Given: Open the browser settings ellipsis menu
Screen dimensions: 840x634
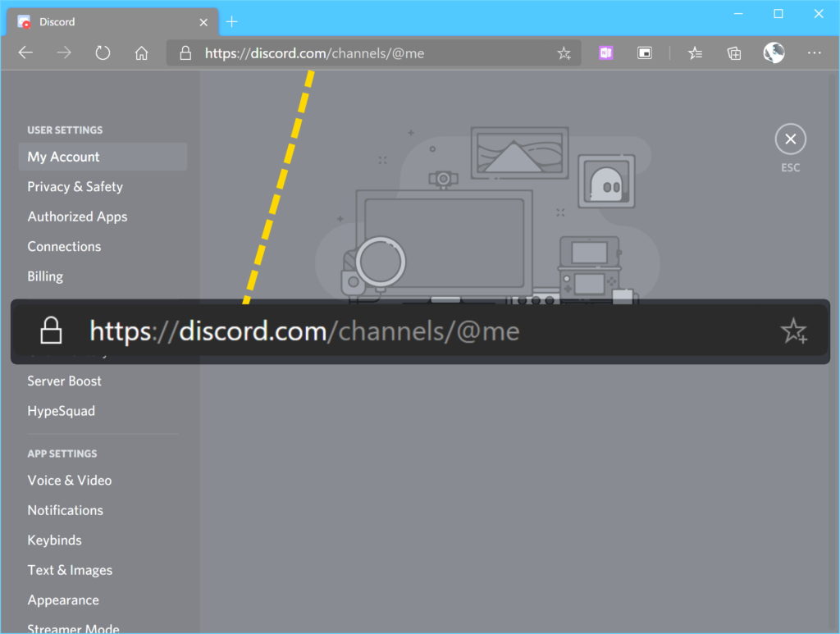Looking at the screenshot, I should pos(814,53).
